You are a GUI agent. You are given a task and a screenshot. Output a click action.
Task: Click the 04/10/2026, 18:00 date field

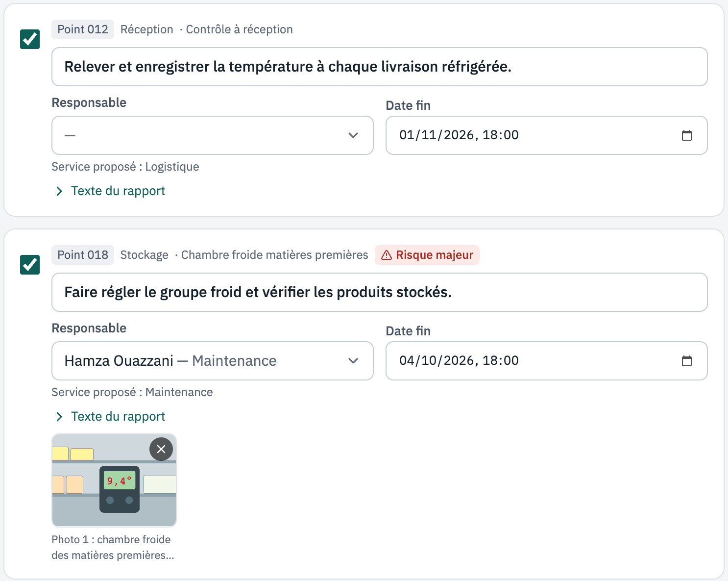[x=547, y=361]
